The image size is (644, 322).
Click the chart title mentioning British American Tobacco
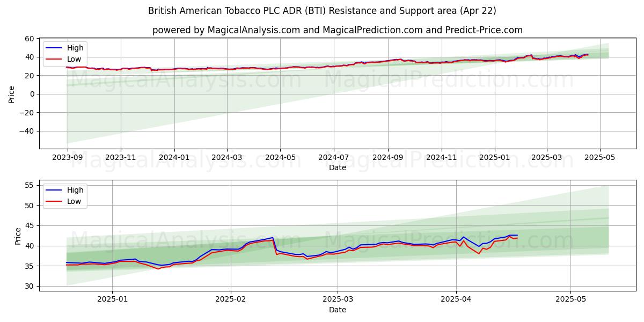pos(322,11)
